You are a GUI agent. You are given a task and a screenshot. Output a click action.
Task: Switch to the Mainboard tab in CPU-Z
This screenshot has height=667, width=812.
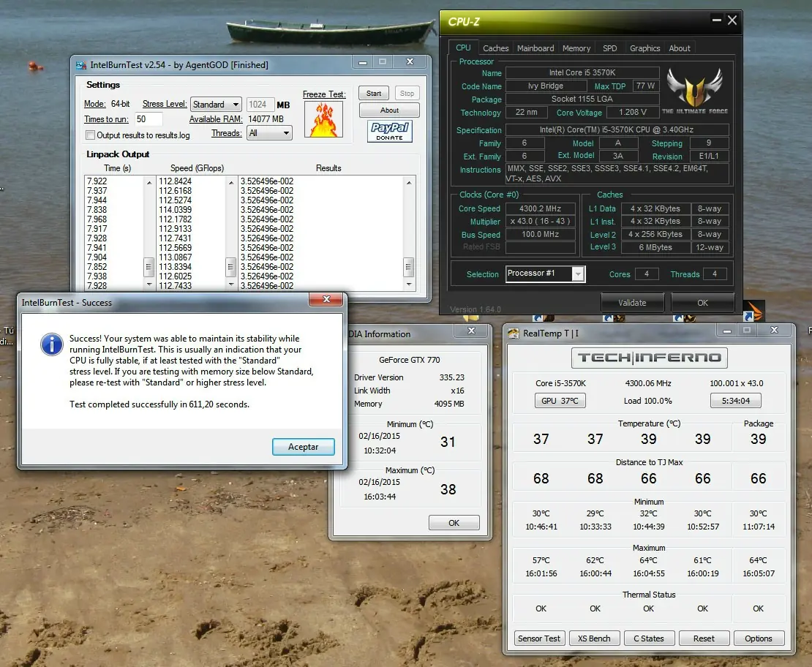coord(535,48)
